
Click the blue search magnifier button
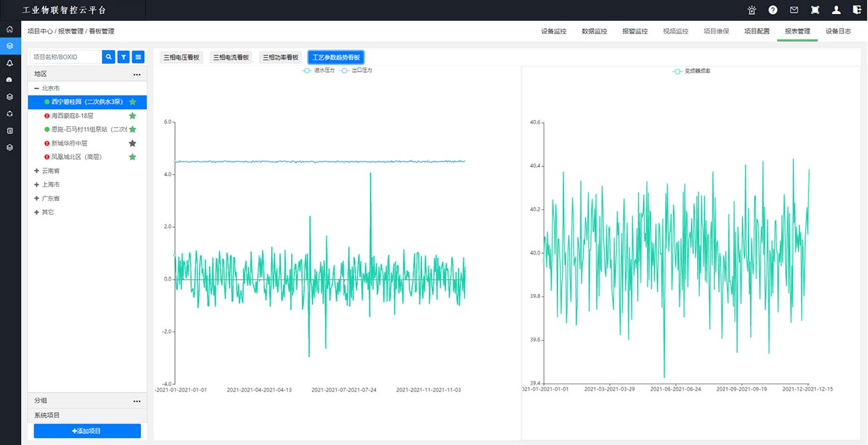[x=108, y=57]
